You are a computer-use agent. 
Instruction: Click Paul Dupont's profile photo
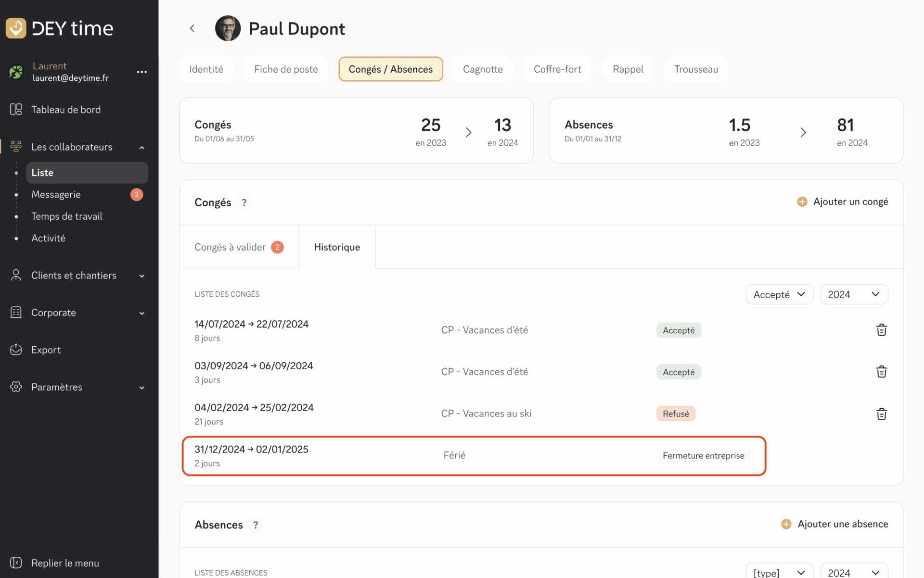[x=228, y=28]
